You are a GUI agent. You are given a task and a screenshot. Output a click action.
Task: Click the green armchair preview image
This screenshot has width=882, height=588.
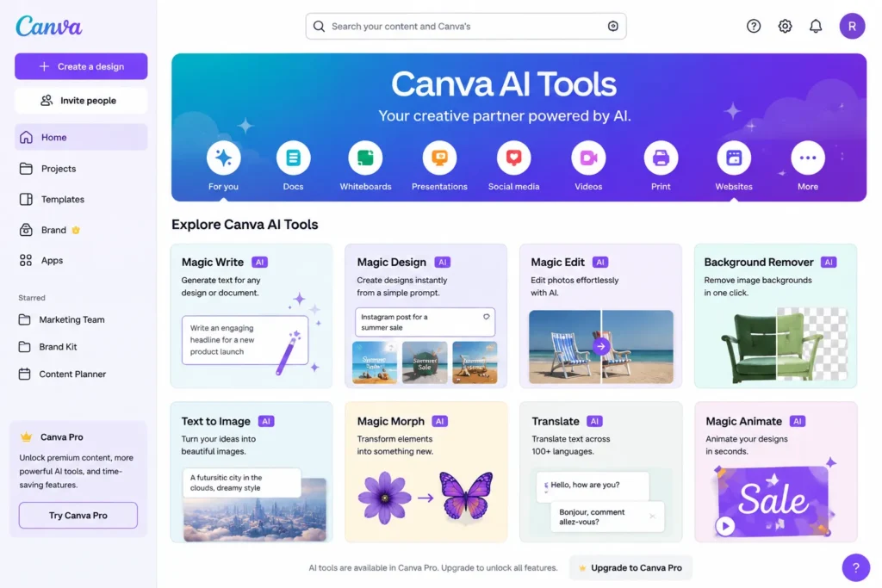pyautogui.click(x=784, y=345)
